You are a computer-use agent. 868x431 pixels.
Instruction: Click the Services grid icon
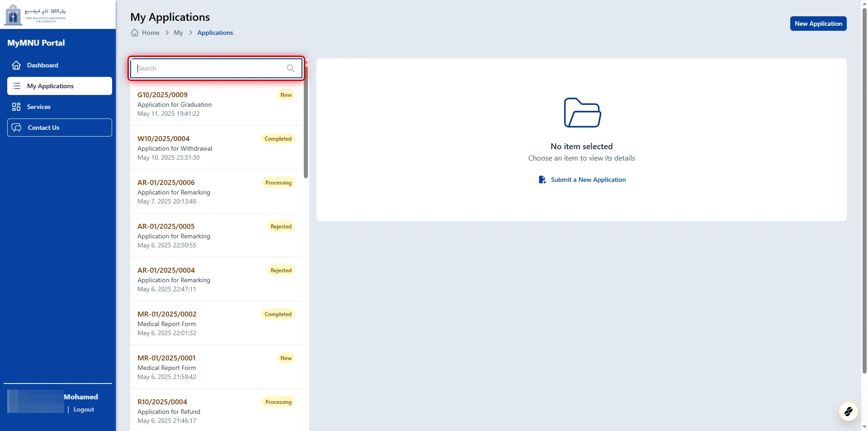click(x=16, y=107)
